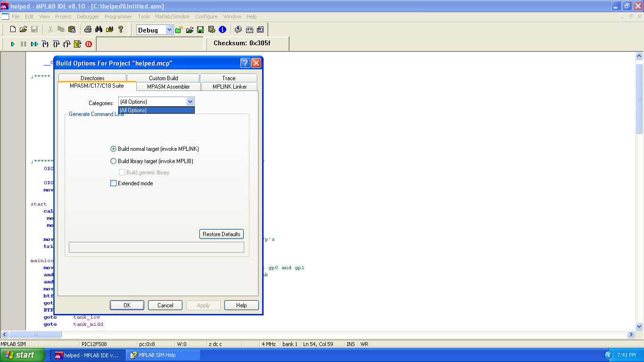Open the Programmer menu
This screenshot has width=644, height=362.
[x=118, y=16]
